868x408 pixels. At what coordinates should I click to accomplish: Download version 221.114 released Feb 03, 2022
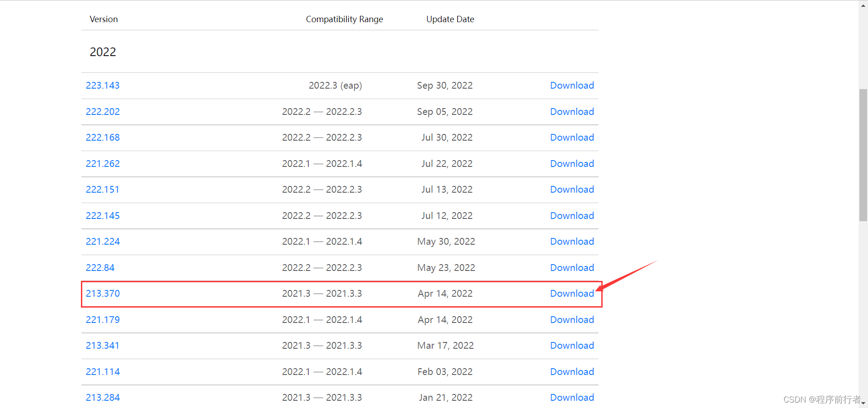(572, 372)
